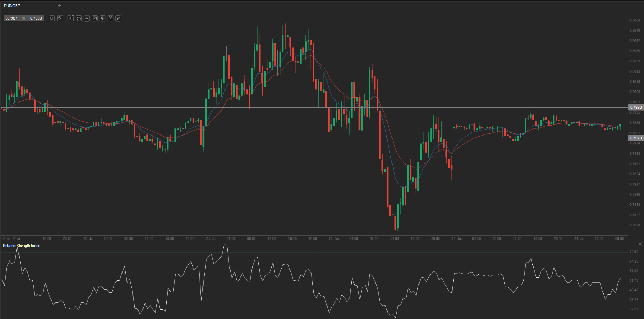644x319 pixels.
Task: Click the edit drawing note icon
Action: [110, 18]
